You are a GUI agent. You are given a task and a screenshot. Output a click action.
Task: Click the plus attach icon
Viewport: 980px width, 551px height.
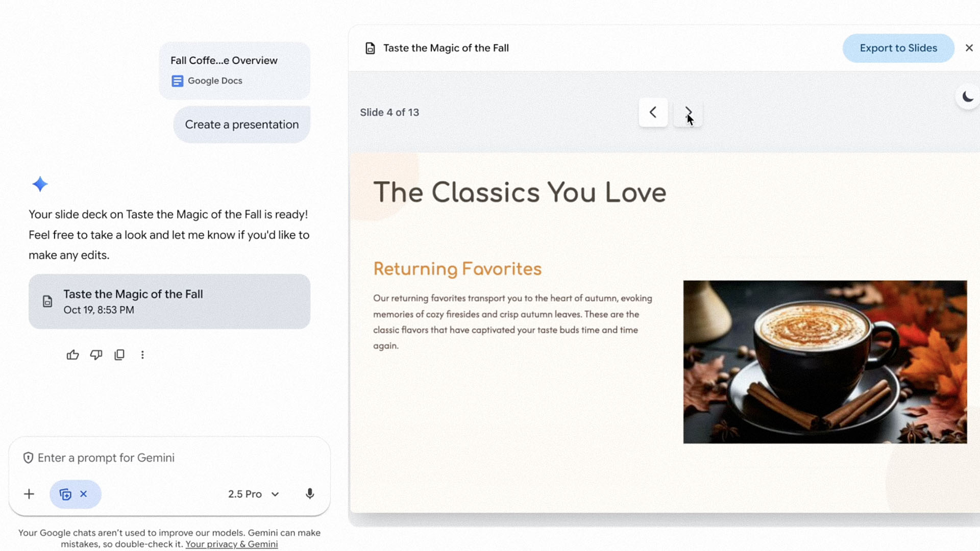pyautogui.click(x=29, y=494)
